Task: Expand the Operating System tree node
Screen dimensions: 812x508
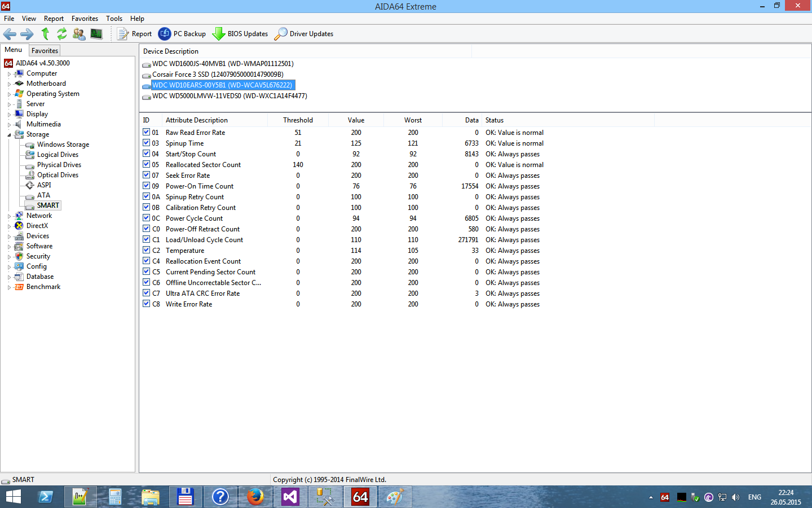Action: [9, 94]
